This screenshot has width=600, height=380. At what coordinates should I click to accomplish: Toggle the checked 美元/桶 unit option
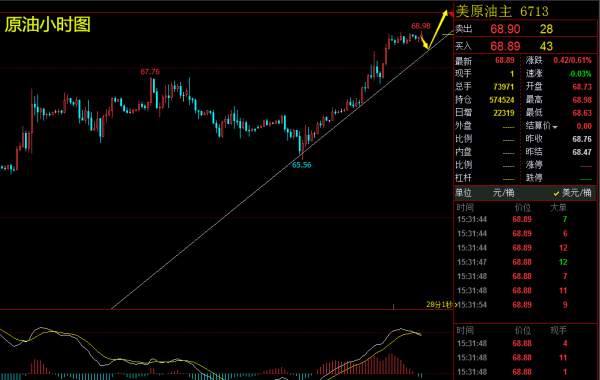tap(572, 193)
